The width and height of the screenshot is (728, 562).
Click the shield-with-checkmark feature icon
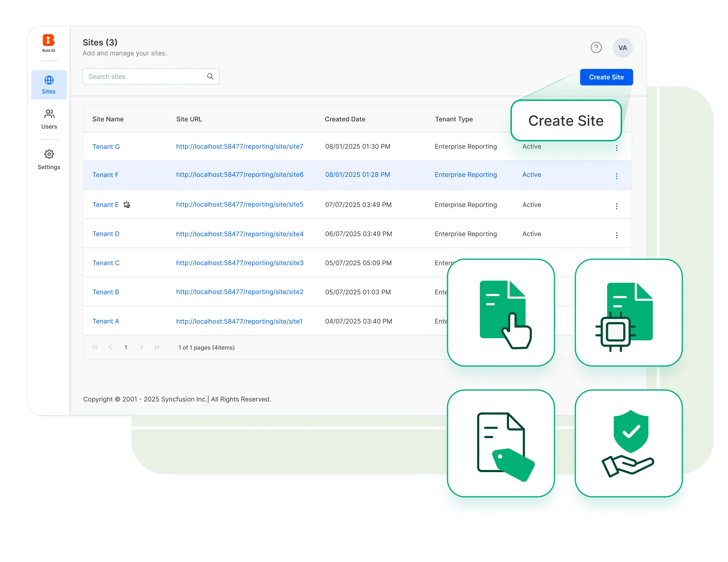pos(628,442)
